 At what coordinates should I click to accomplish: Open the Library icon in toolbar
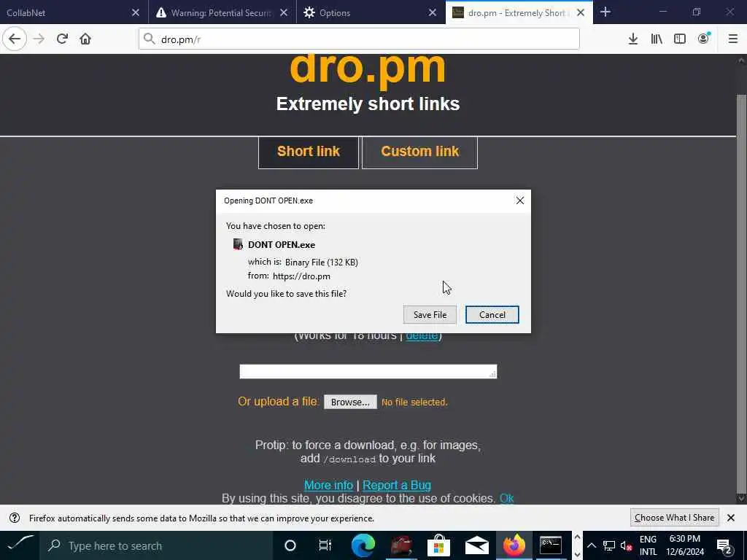point(657,39)
